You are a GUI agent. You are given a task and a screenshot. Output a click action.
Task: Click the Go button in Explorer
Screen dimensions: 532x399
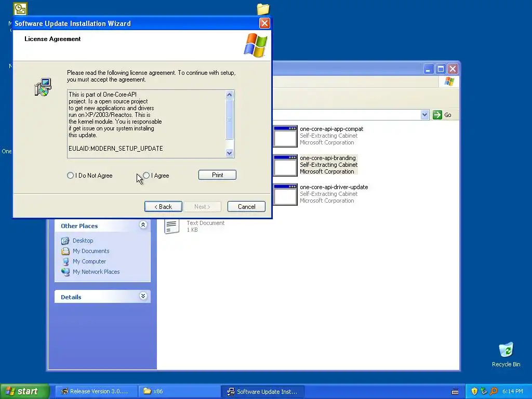point(442,115)
